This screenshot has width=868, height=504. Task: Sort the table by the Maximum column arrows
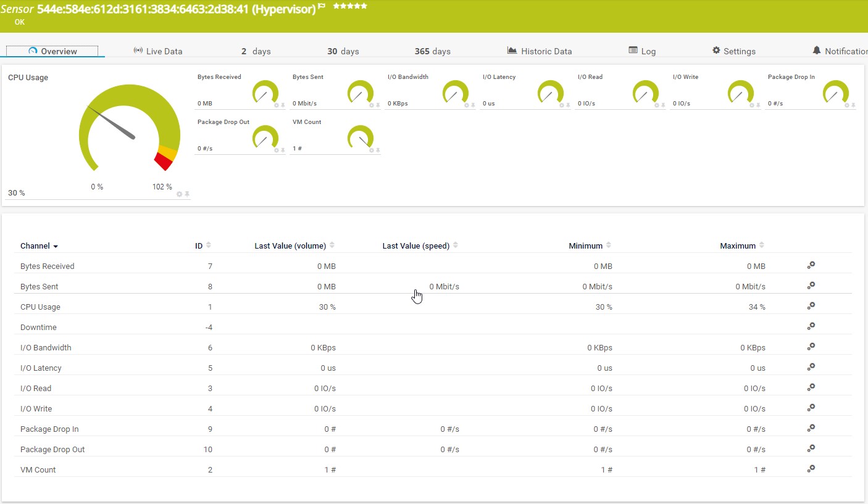point(761,245)
